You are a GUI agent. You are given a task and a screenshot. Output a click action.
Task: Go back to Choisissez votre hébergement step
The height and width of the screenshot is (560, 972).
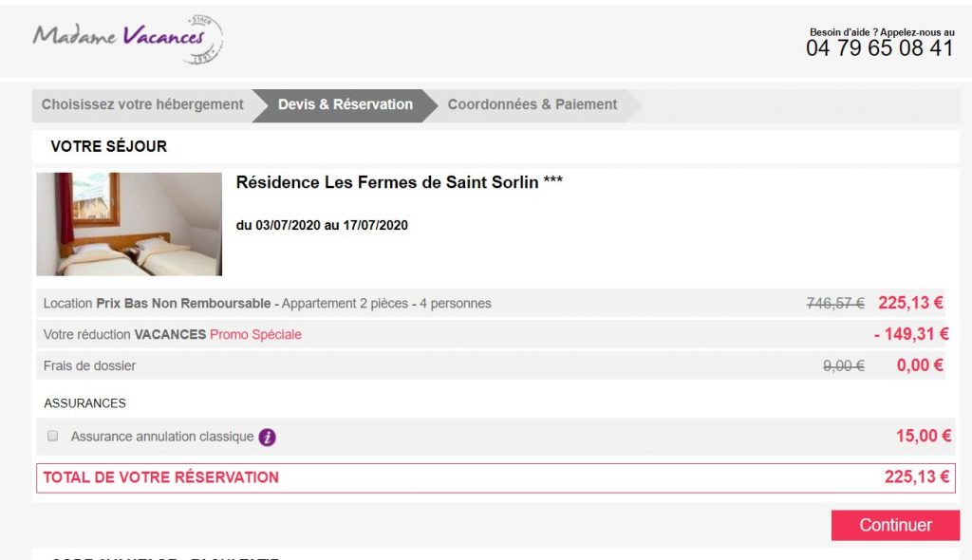pyautogui.click(x=142, y=104)
